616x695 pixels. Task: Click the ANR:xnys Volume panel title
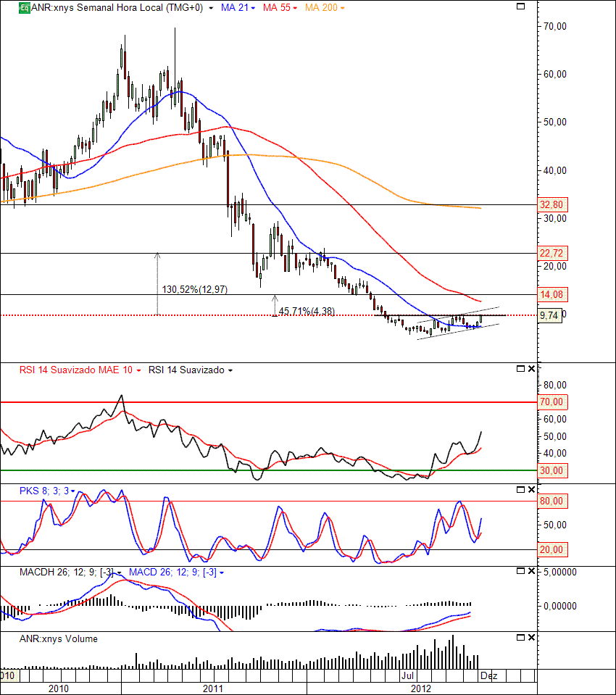pos(59,638)
